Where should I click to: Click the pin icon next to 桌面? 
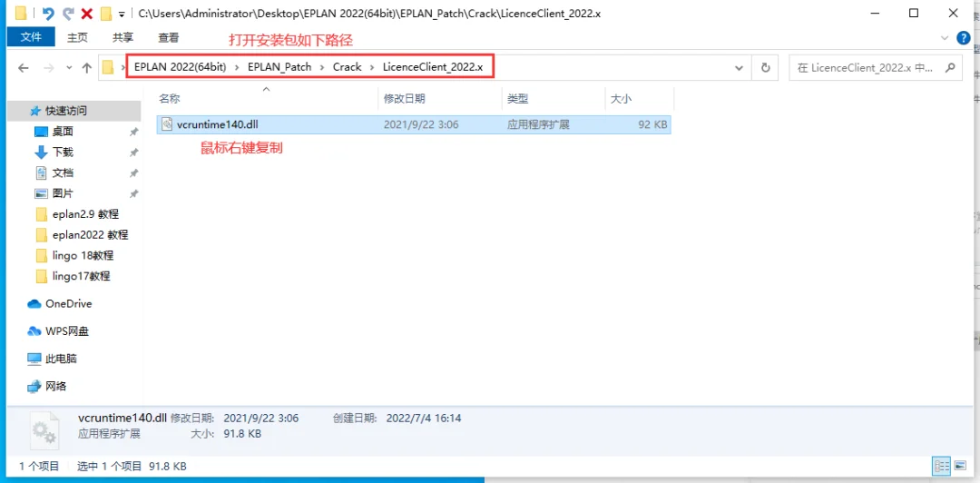click(x=133, y=132)
